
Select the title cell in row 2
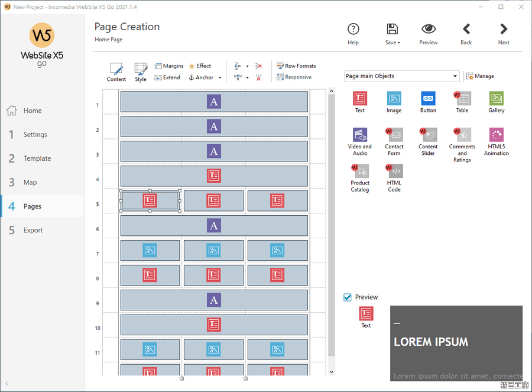[214, 127]
